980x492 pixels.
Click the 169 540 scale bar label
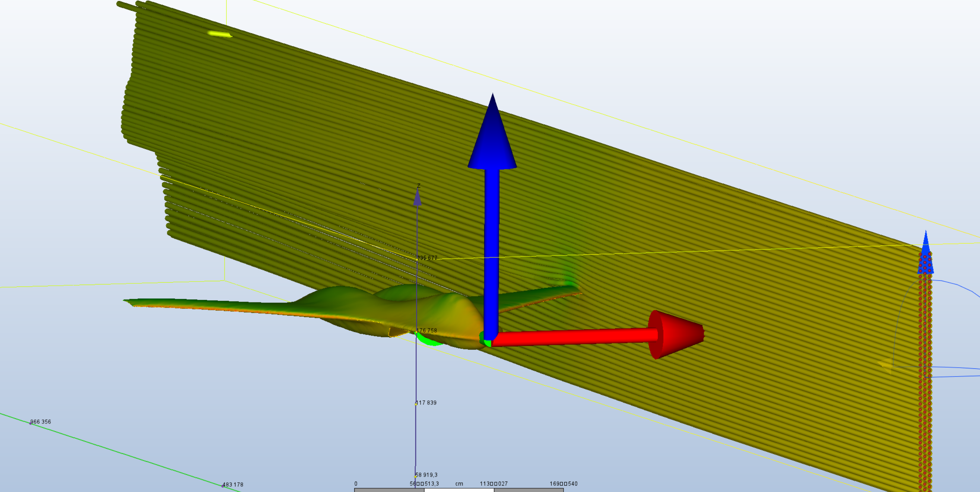(x=564, y=484)
